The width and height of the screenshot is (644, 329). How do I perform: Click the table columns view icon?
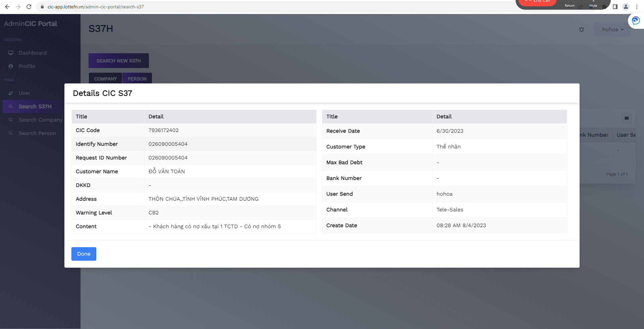626,118
